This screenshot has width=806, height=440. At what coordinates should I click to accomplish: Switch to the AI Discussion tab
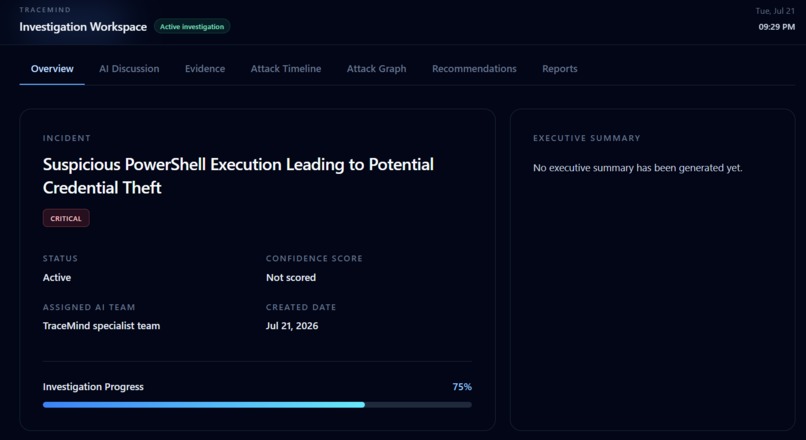pos(129,69)
